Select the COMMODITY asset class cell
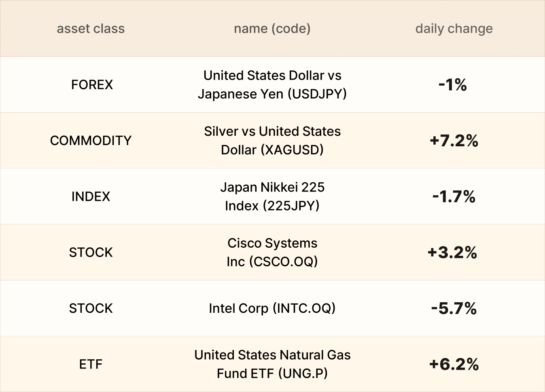545x392 pixels. [91, 141]
